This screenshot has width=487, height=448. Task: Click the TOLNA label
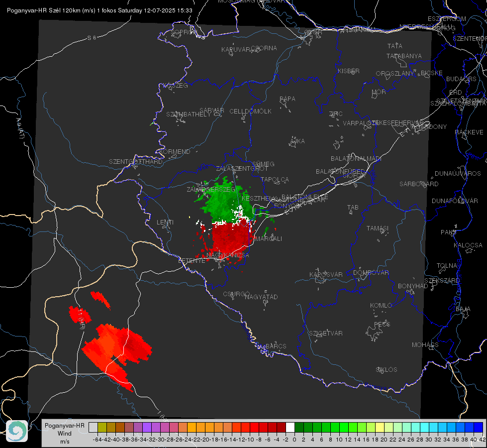click(x=447, y=266)
